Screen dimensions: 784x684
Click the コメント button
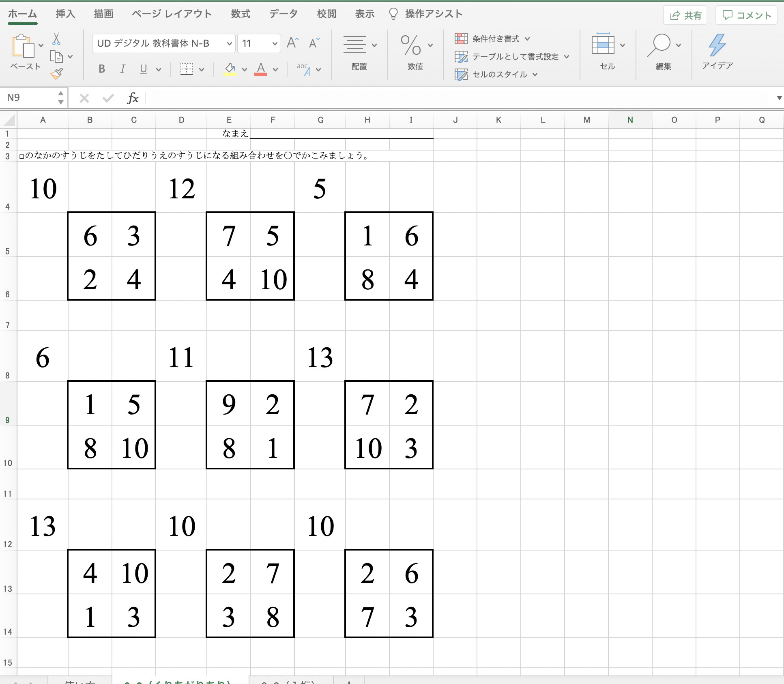point(746,15)
